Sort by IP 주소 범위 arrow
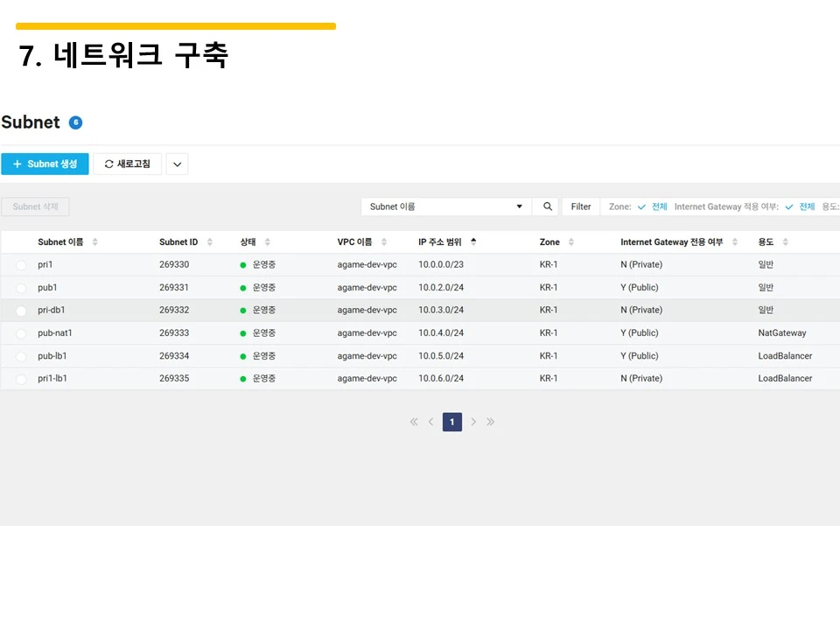Screen dimensions: 840x630 coord(473,241)
